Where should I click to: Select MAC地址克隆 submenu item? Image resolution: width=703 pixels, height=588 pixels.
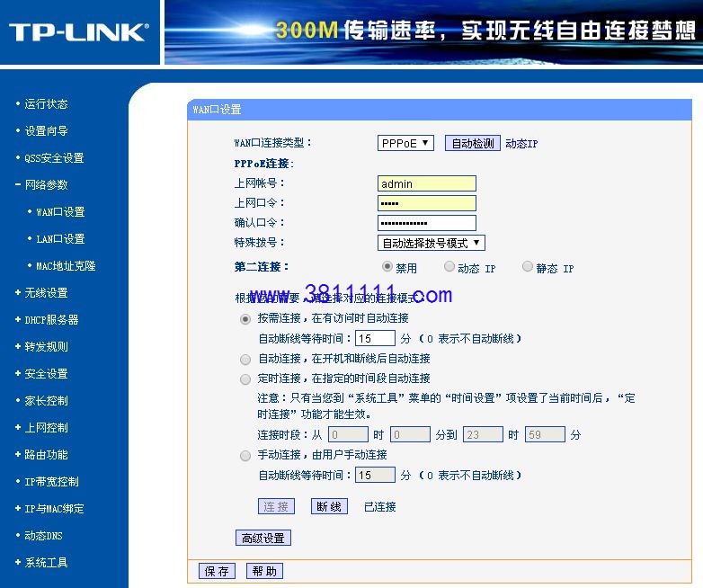pos(66,265)
